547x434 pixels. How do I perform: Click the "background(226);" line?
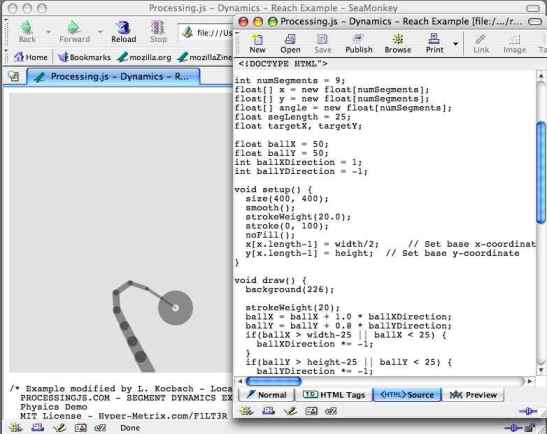(290, 290)
